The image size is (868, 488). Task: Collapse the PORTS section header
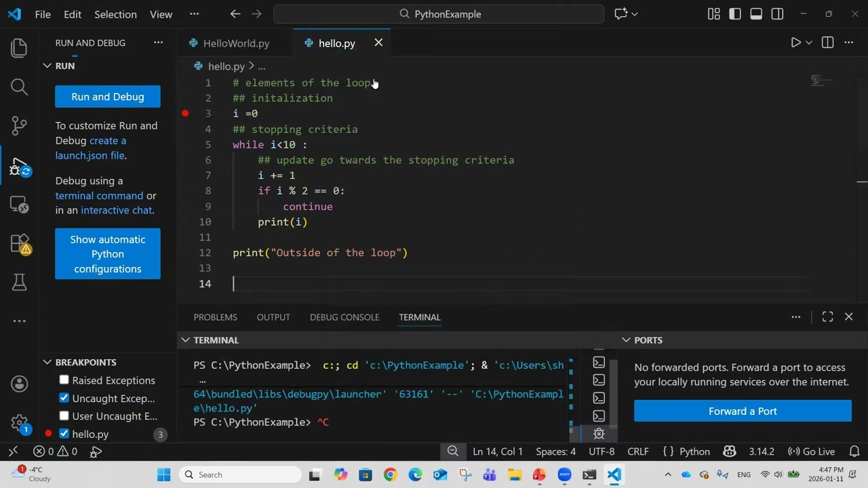tap(626, 340)
